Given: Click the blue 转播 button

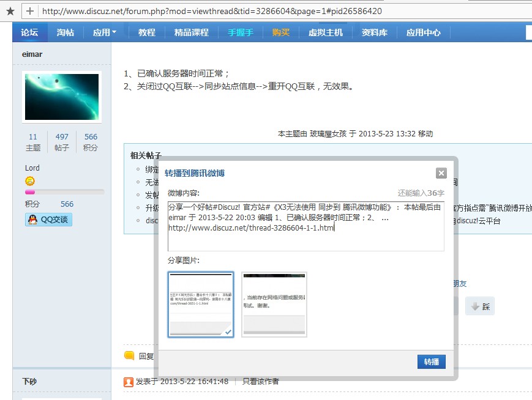Looking at the screenshot, I should coord(431,361).
